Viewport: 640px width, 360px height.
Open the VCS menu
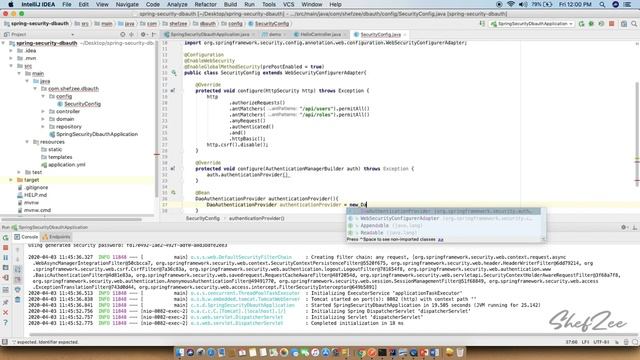289,4
